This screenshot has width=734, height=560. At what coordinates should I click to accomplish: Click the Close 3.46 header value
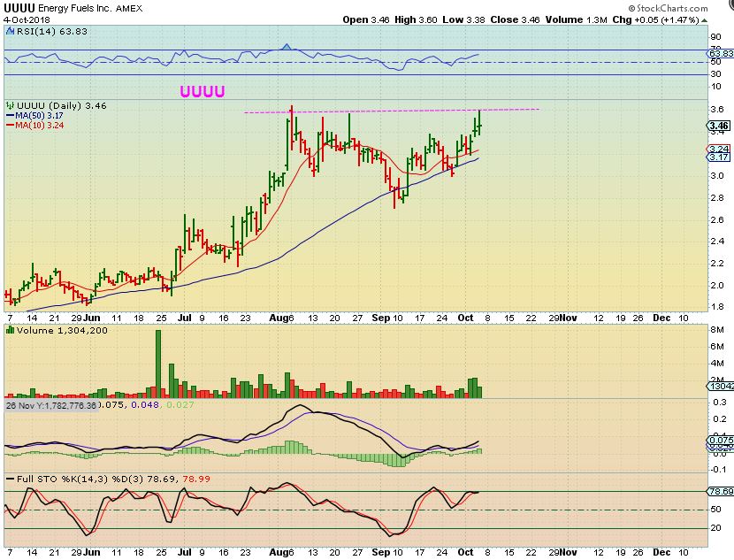[515, 19]
